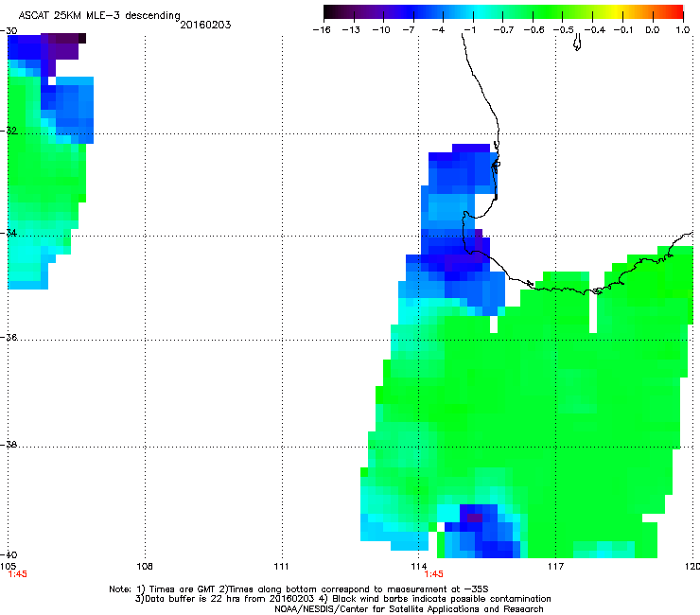
Task: Select the -32 latitude axis label
Action: click(9, 131)
